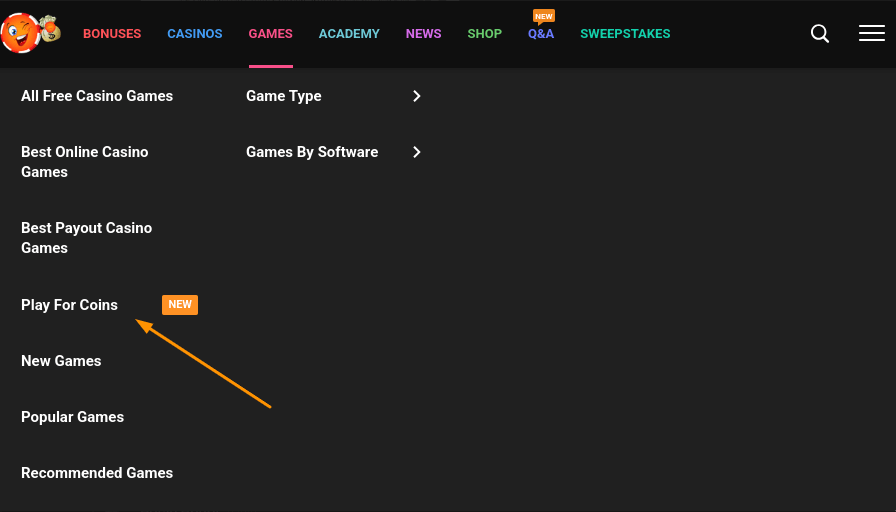Open the search magnifier icon
Screen dimensions: 896x512
(820, 34)
